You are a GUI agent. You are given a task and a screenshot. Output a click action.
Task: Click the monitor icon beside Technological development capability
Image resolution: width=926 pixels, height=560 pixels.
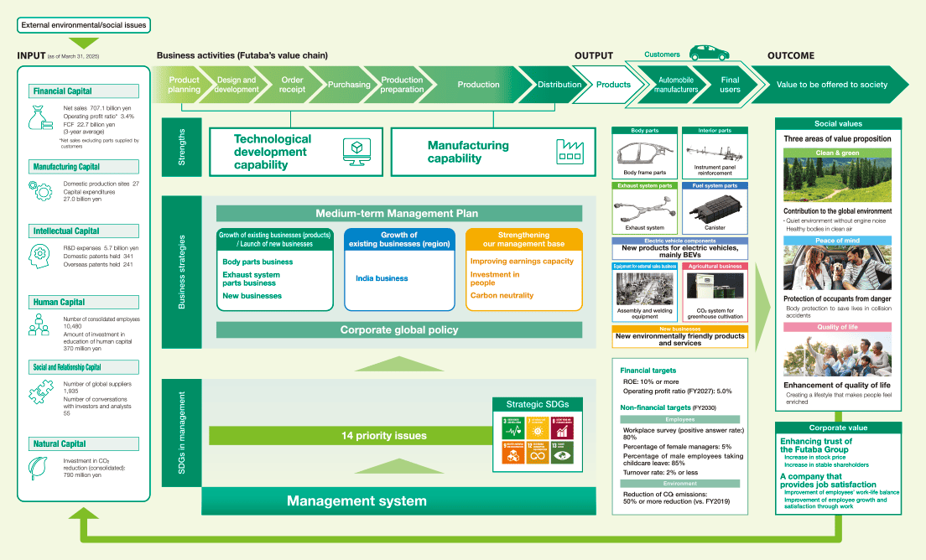355,151
